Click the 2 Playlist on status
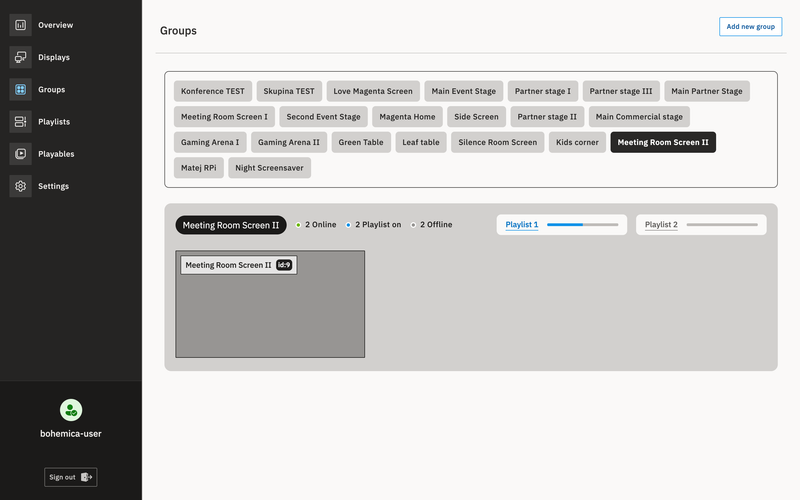This screenshot has width=800, height=500. 373,224
